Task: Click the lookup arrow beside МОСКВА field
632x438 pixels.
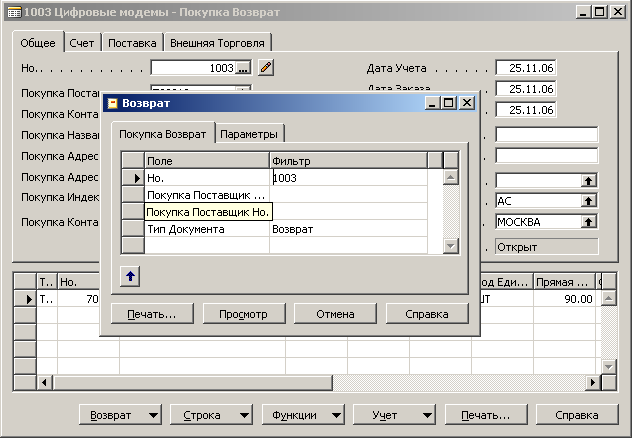Action: click(x=588, y=222)
